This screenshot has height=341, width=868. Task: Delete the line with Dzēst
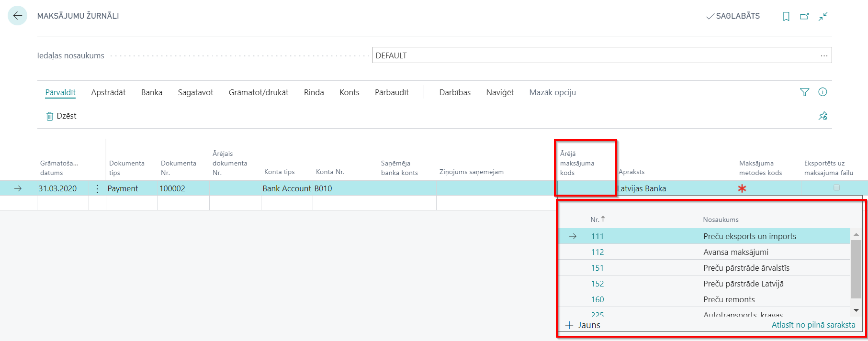(x=61, y=116)
